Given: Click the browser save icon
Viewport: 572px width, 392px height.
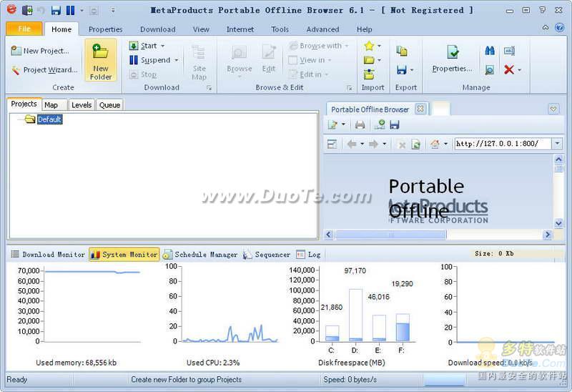Looking at the screenshot, I should 395,125.
